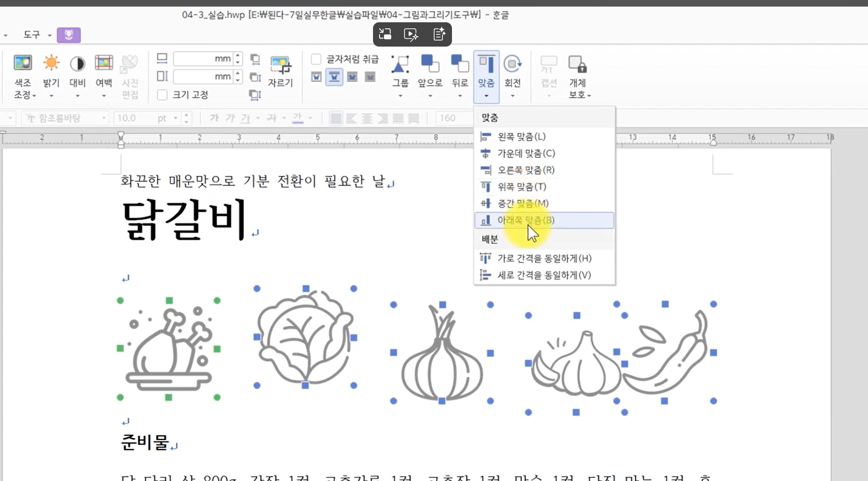868x481 pixels.
Task: Open the 10.0 pt font size dropdown
Action: [x=176, y=118]
